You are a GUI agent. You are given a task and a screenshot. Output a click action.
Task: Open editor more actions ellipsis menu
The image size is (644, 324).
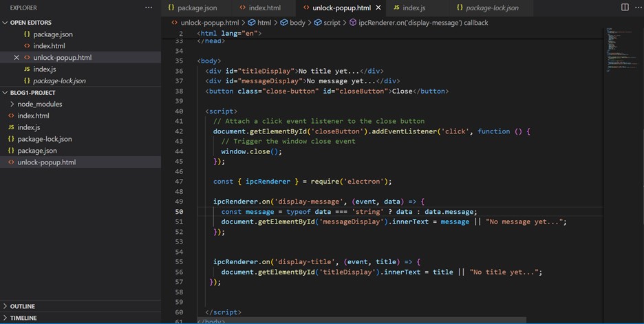(x=637, y=8)
